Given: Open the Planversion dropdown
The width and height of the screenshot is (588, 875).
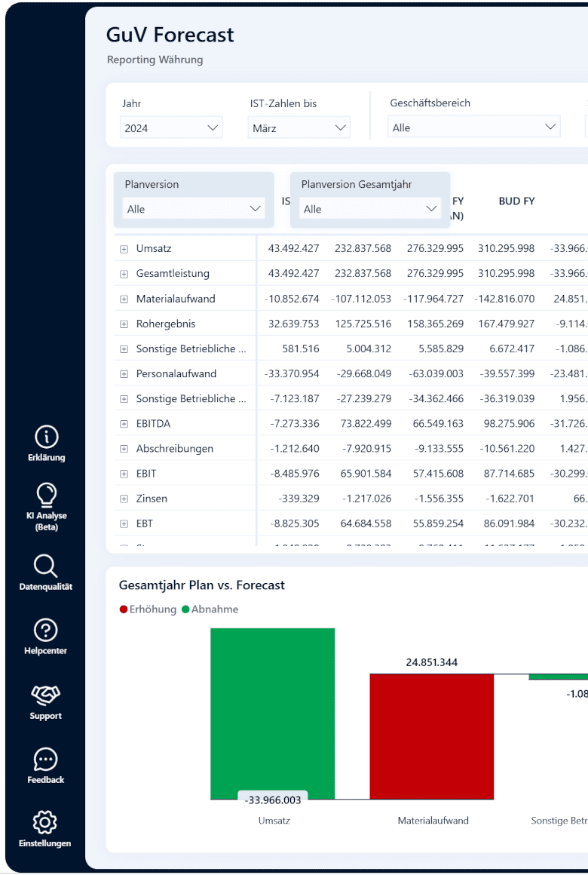Looking at the screenshot, I should [194, 209].
